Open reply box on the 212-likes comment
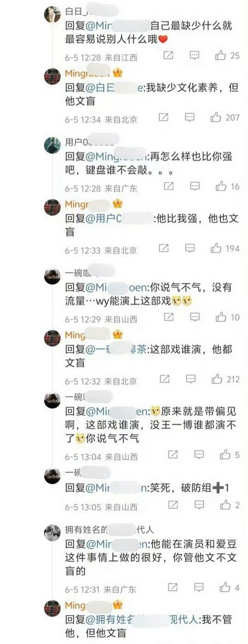This screenshot has width=248, height=644. click(x=191, y=379)
